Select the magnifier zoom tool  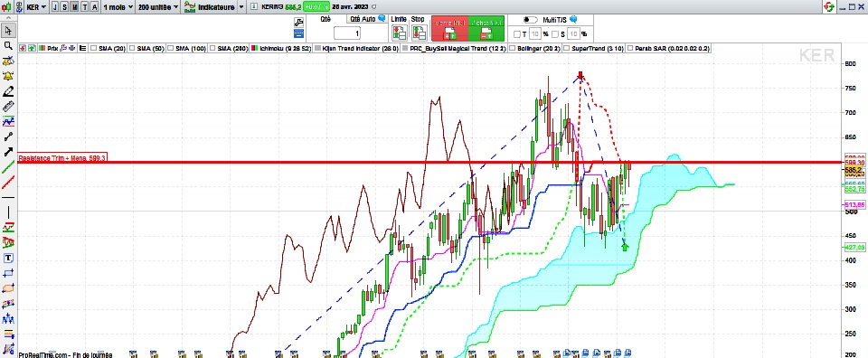(x=8, y=45)
